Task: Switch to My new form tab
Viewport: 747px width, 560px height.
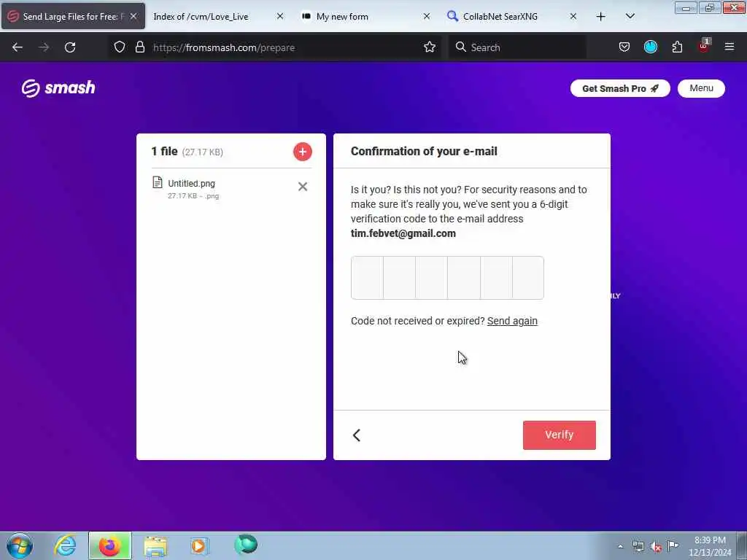Action: tap(342, 16)
